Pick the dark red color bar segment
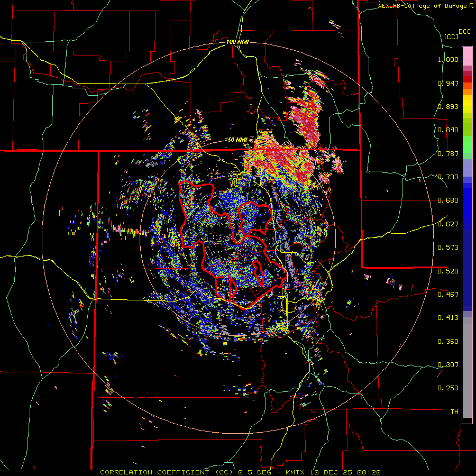The image size is (476, 476). click(467, 79)
